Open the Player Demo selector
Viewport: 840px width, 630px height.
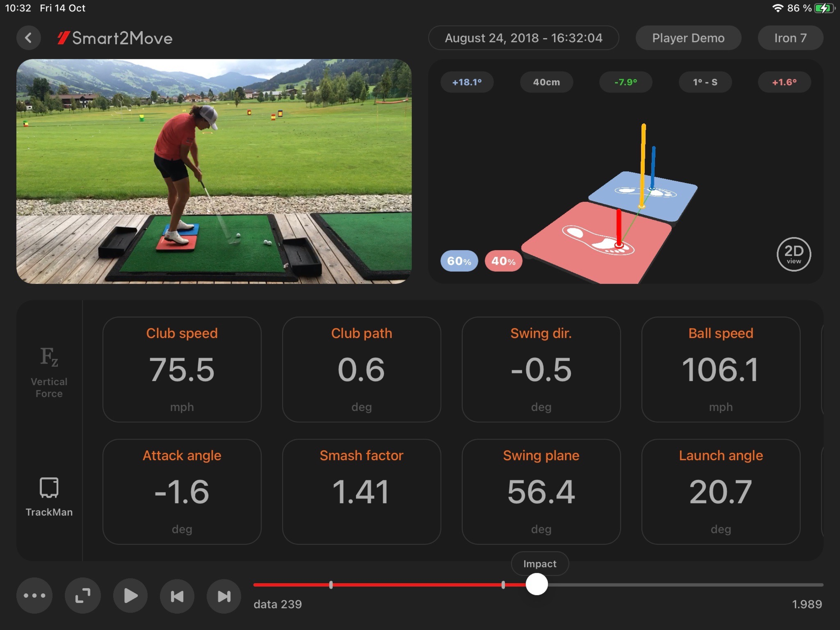click(688, 38)
